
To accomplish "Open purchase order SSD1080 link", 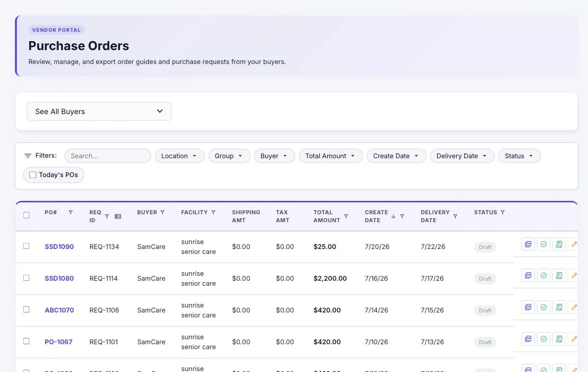I will coord(59,278).
